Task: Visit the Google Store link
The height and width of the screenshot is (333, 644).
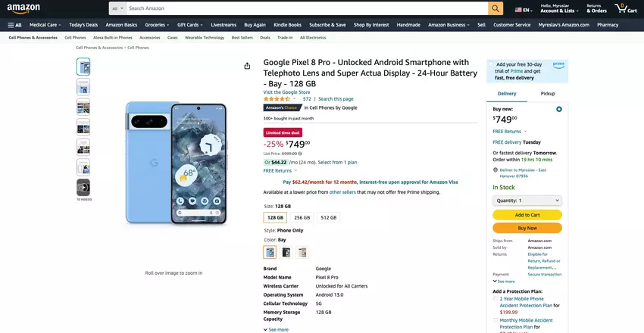Action: [x=286, y=92]
